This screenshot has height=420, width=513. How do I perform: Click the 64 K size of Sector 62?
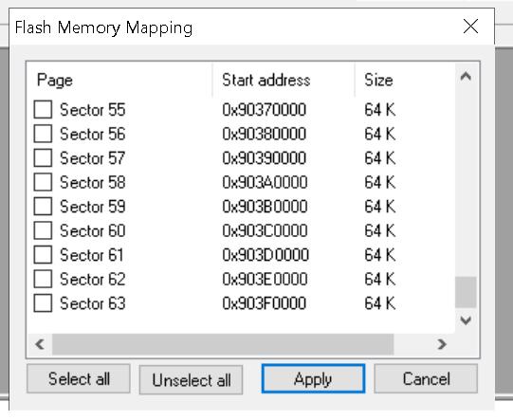coord(380,279)
